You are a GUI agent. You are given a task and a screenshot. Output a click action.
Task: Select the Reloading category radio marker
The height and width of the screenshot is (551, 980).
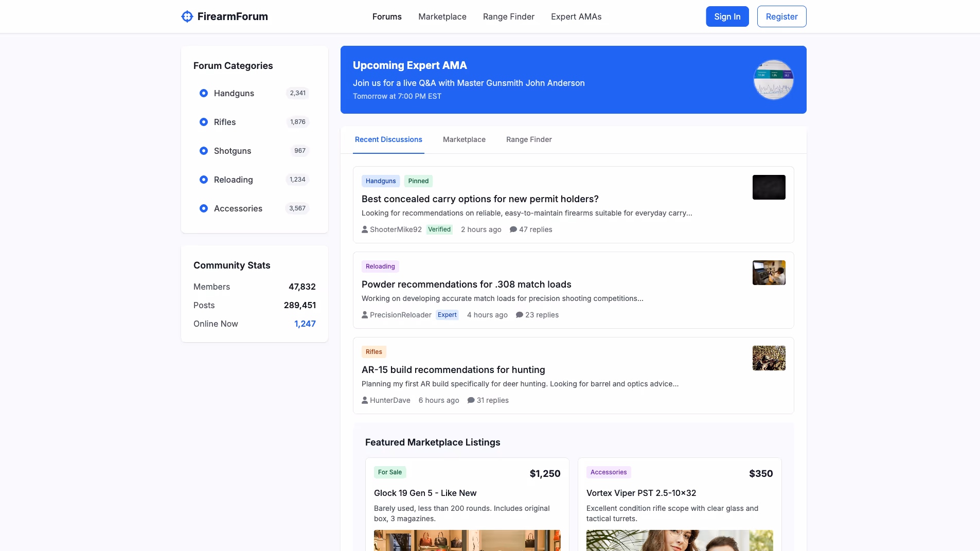click(204, 180)
